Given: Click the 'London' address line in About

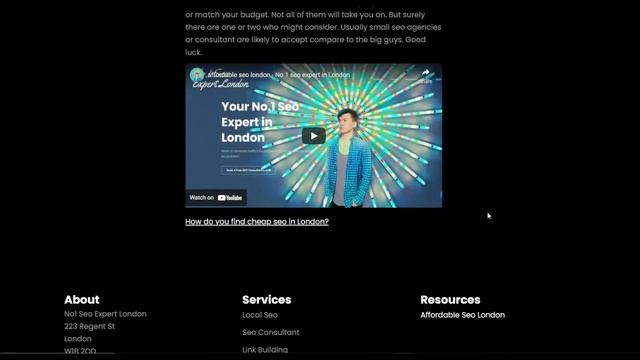Looking at the screenshot, I should coord(78,339).
